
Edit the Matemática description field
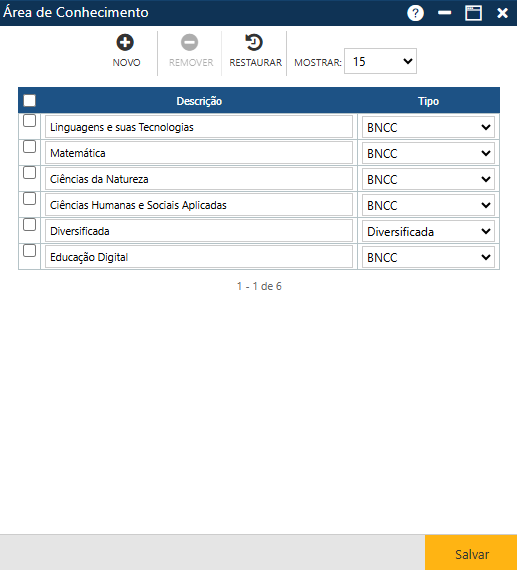click(199, 153)
